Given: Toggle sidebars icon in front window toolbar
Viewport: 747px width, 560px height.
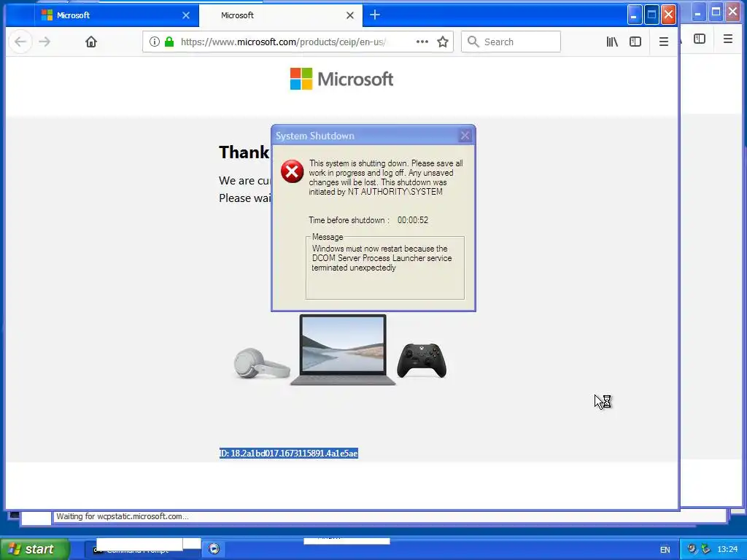Looking at the screenshot, I should 635,42.
